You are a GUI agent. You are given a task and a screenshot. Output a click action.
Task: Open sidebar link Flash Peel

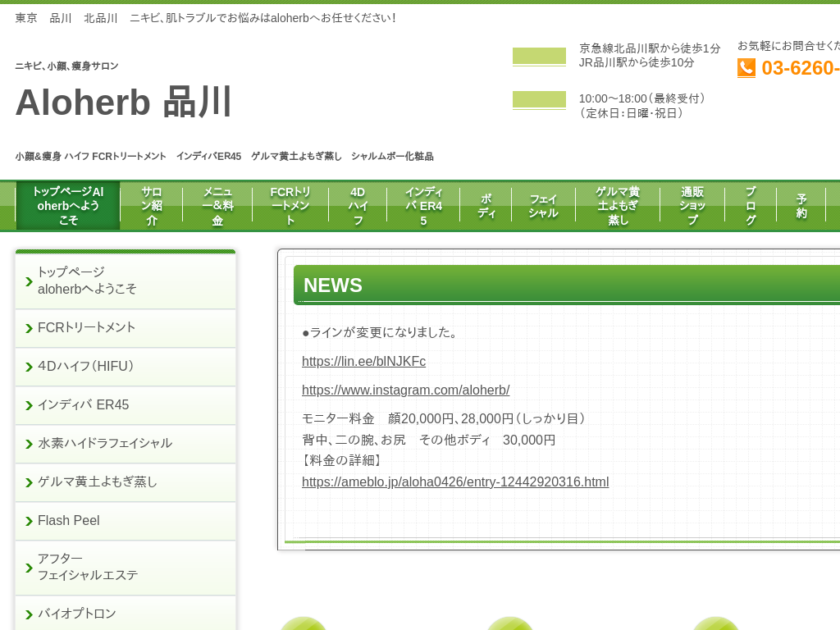[x=126, y=521]
